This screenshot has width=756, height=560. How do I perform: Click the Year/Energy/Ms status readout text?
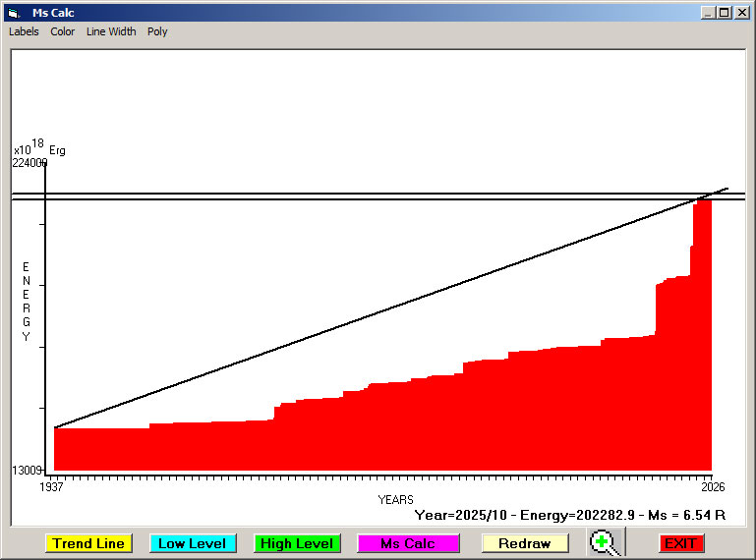570,514
